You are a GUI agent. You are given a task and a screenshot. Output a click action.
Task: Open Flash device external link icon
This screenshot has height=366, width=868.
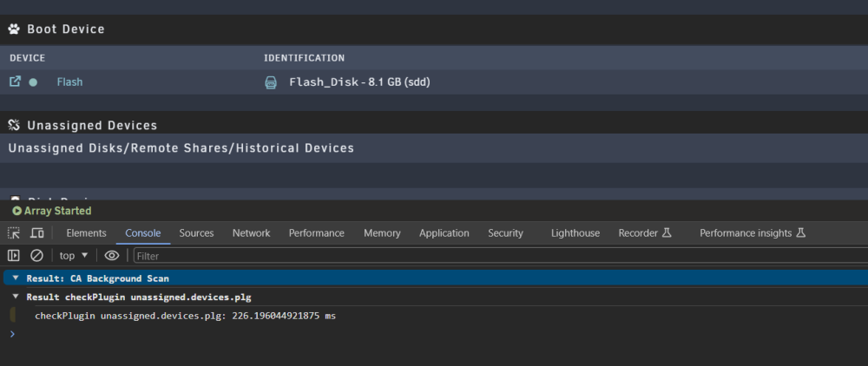tap(15, 82)
